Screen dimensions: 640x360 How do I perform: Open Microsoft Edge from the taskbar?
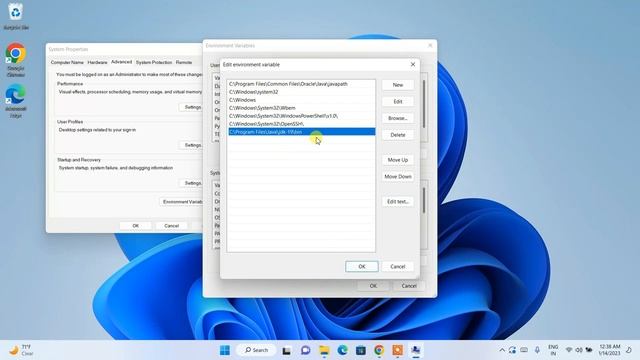tap(342, 350)
